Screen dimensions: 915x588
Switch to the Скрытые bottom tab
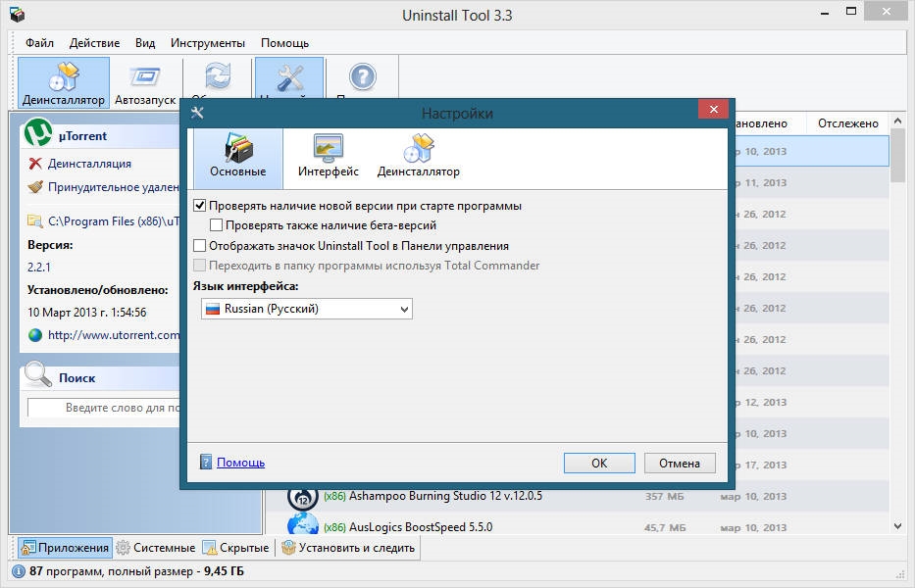click(235, 548)
